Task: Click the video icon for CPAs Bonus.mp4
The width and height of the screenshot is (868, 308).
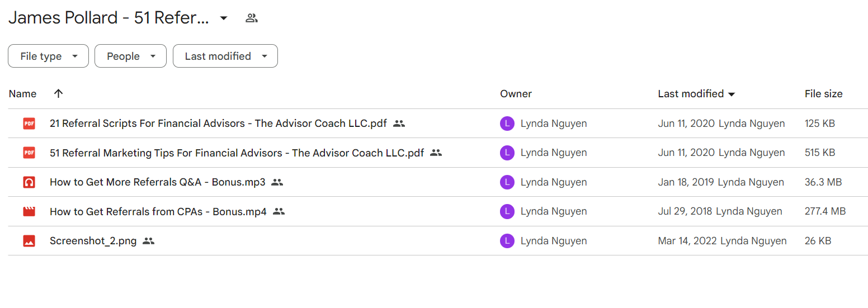Action: tap(29, 211)
